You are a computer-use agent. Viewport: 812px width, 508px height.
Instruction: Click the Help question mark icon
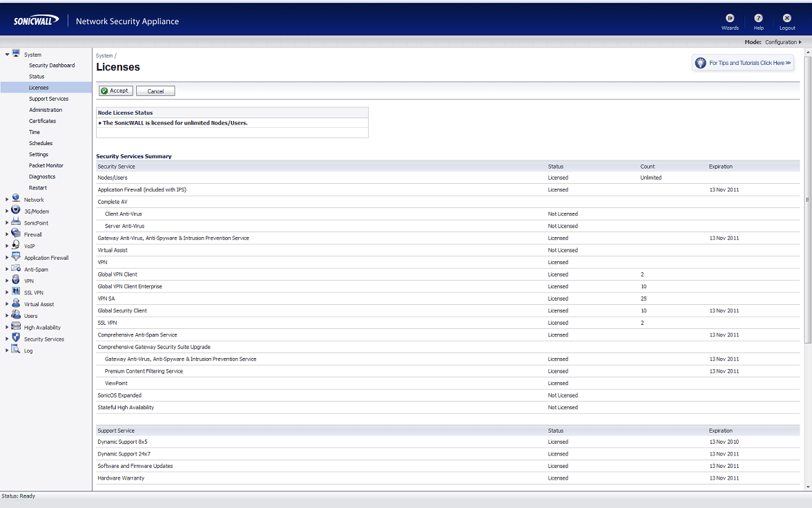click(758, 18)
